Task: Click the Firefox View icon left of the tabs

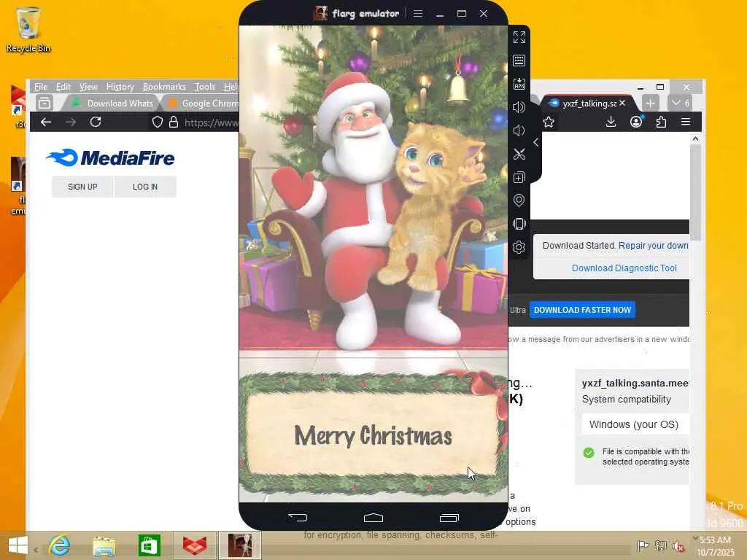Action: (44, 103)
